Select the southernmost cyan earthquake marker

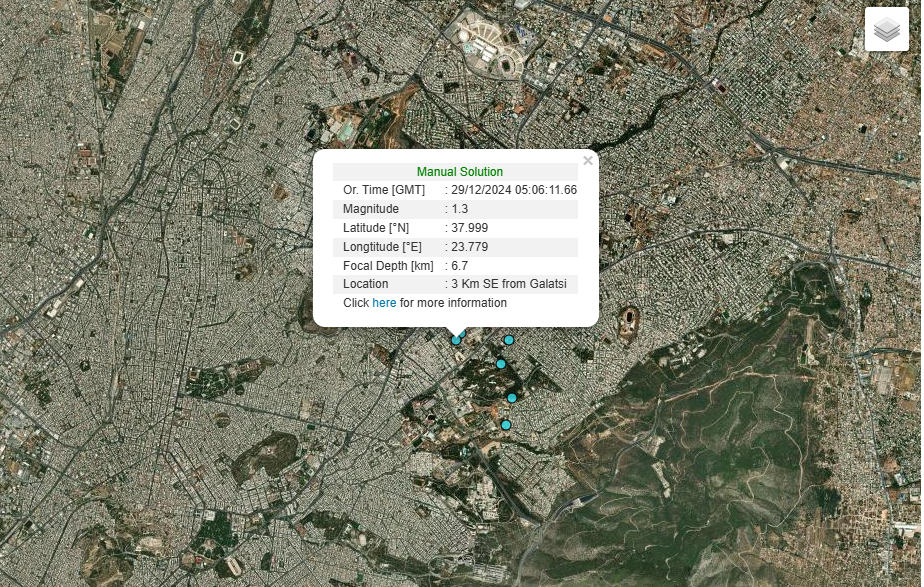(x=505, y=425)
